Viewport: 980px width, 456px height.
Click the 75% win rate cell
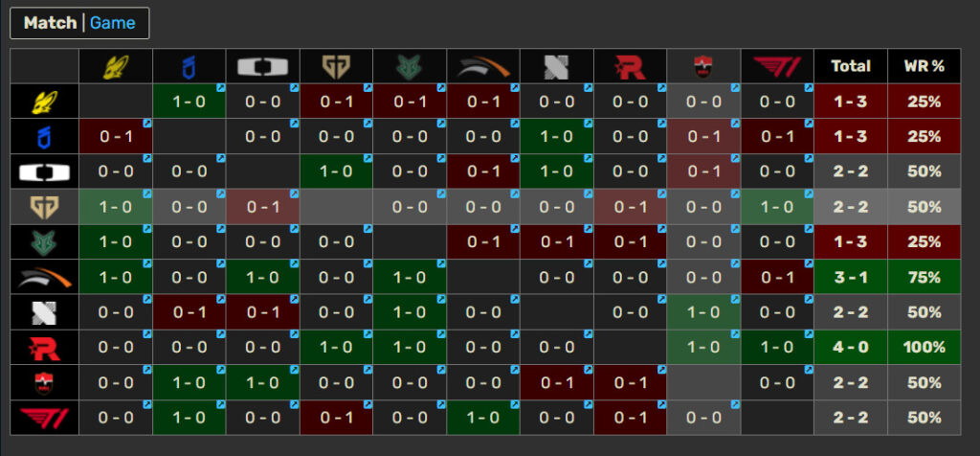(x=924, y=277)
